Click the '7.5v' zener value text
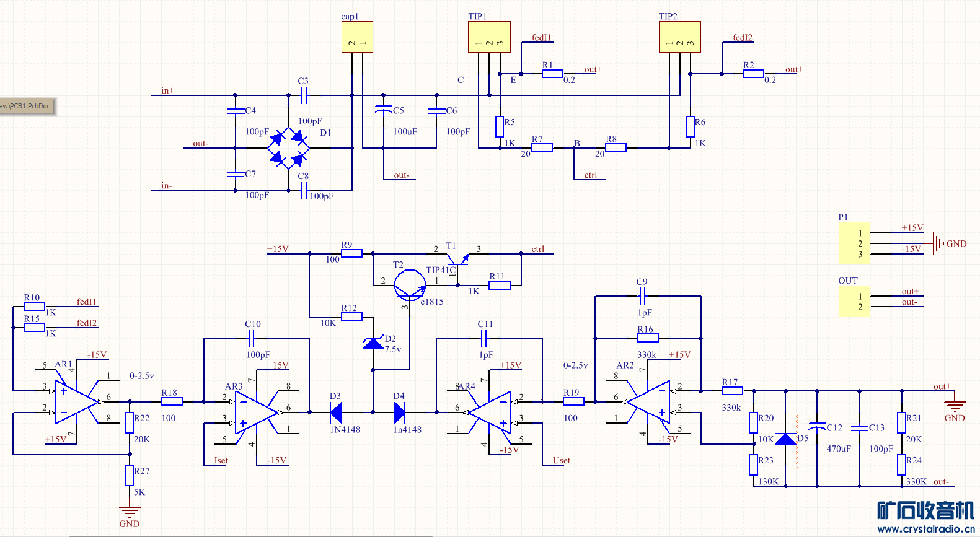The image size is (980, 537). click(393, 349)
